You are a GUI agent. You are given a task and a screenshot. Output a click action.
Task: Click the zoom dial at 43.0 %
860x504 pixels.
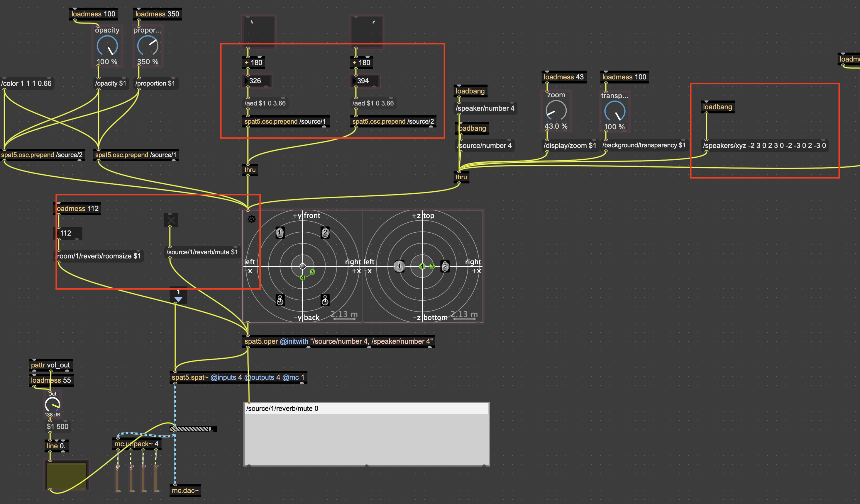click(x=556, y=111)
